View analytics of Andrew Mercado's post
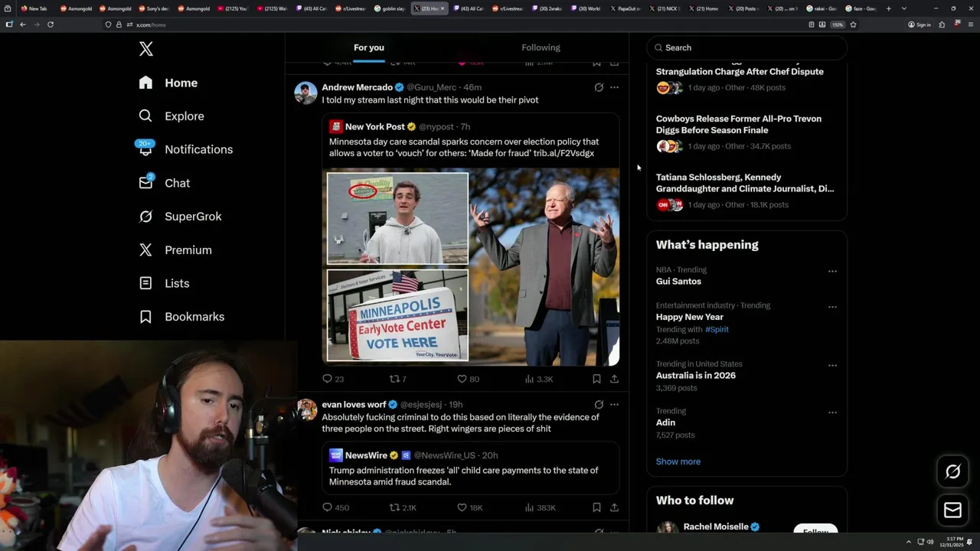980x551 pixels. click(x=539, y=379)
